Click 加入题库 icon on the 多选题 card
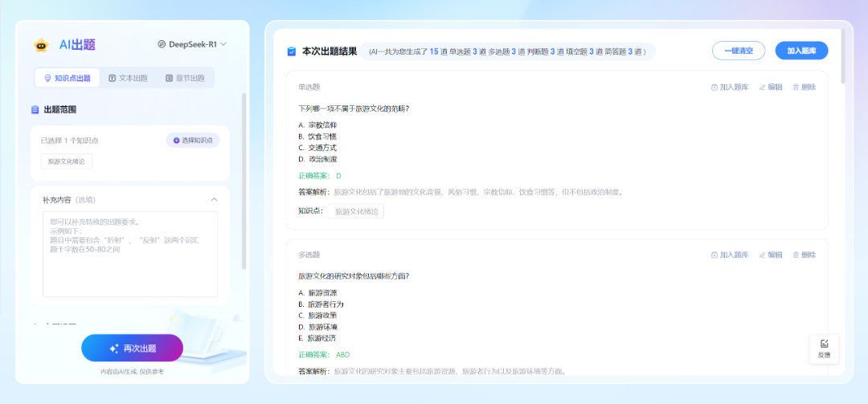Viewport: 868px width, 404px height. pyautogui.click(x=714, y=255)
